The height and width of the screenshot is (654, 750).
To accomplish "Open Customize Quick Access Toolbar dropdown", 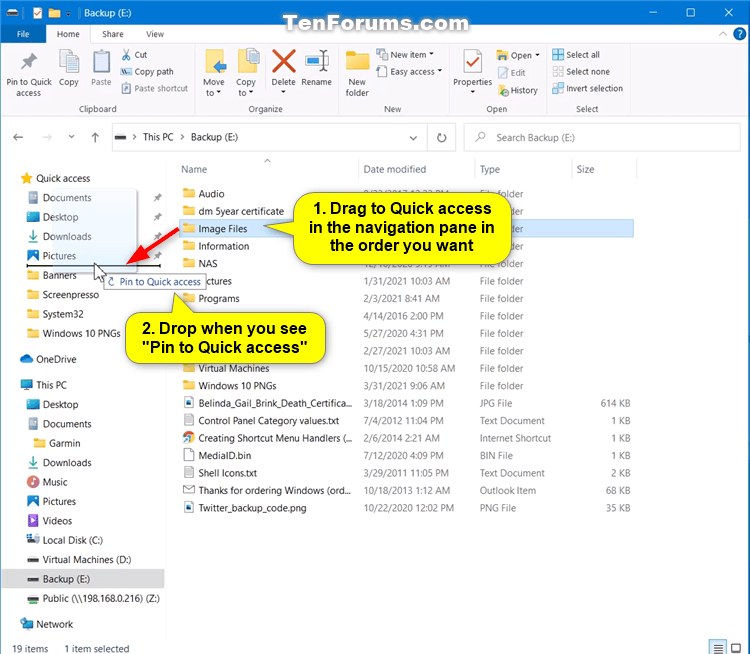I will [x=68, y=13].
